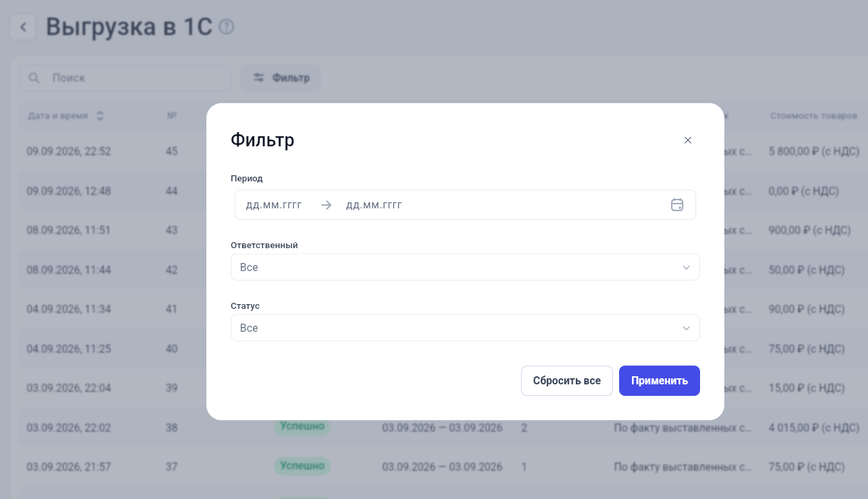Click the help question mark icon by title
Viewport: 868px width, 499px height.
[227, 27]
